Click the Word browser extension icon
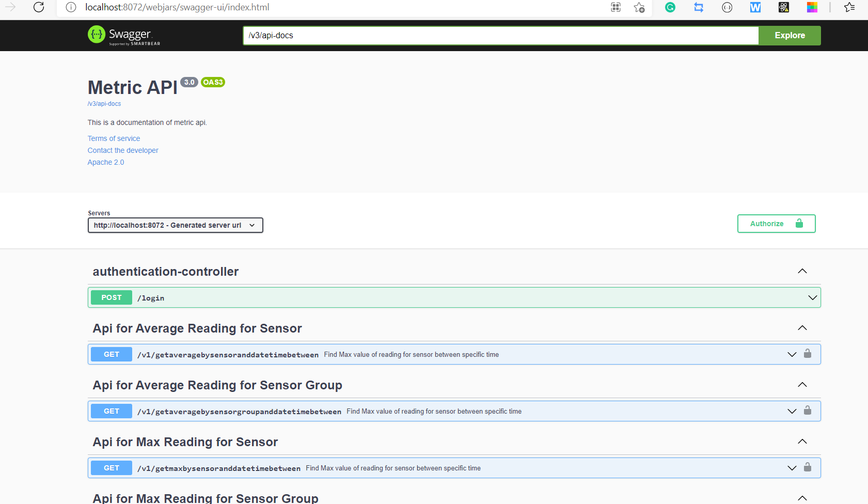Screen dimensions: 868x504 [x=755, y=8]
